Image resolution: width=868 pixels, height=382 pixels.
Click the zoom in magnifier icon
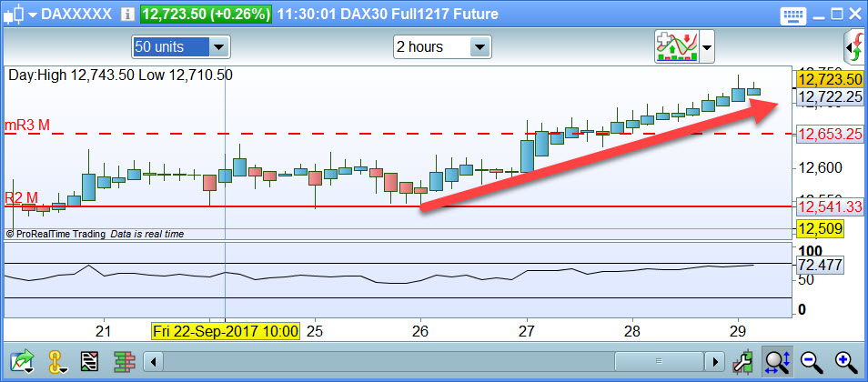845,361
